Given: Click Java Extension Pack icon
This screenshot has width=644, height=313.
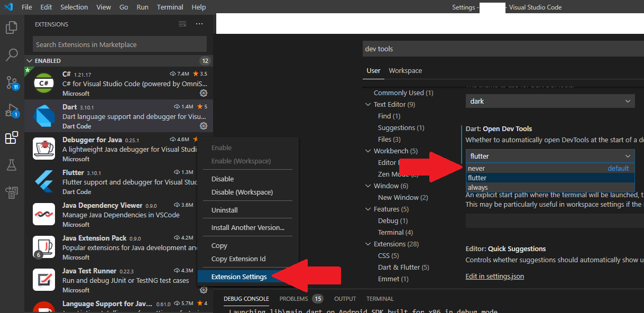Looking at the screenshot, I should click(44, 247).
